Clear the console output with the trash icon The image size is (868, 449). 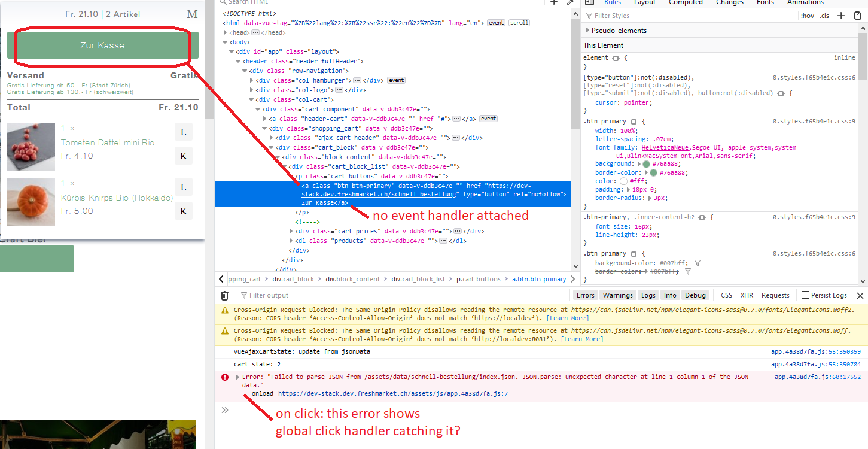pos(224,295)
